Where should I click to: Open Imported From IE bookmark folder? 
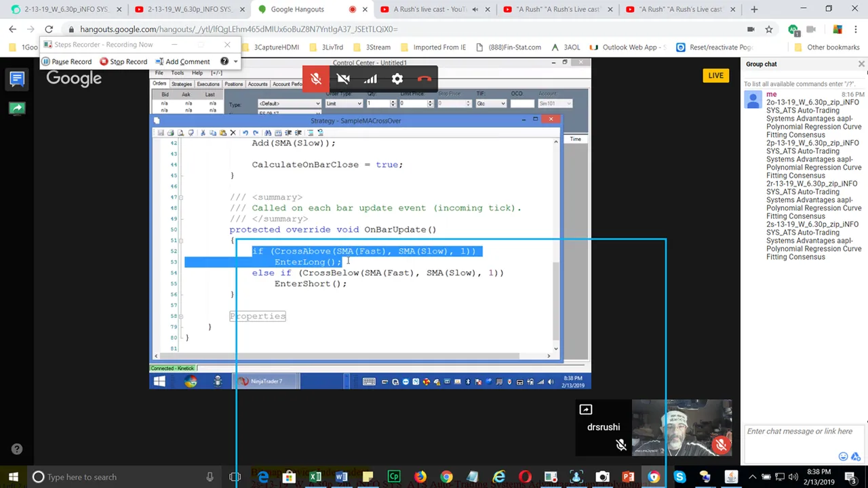click(x=433, y=47)
